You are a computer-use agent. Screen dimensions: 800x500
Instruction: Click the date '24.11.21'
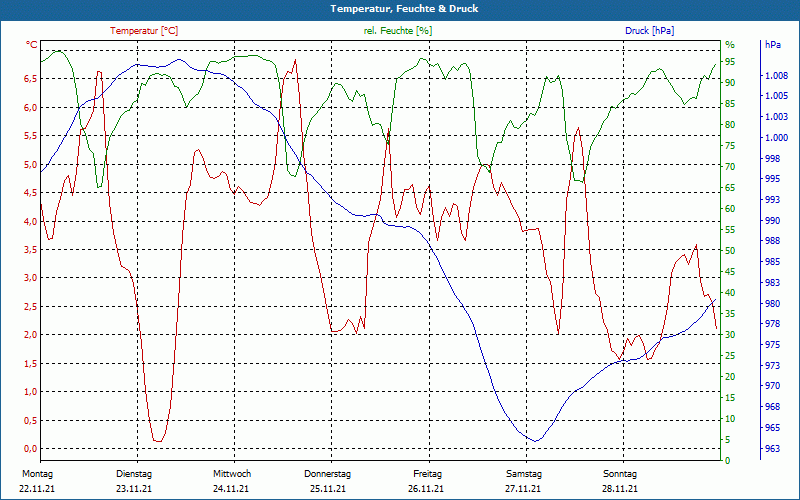point(231,489)
